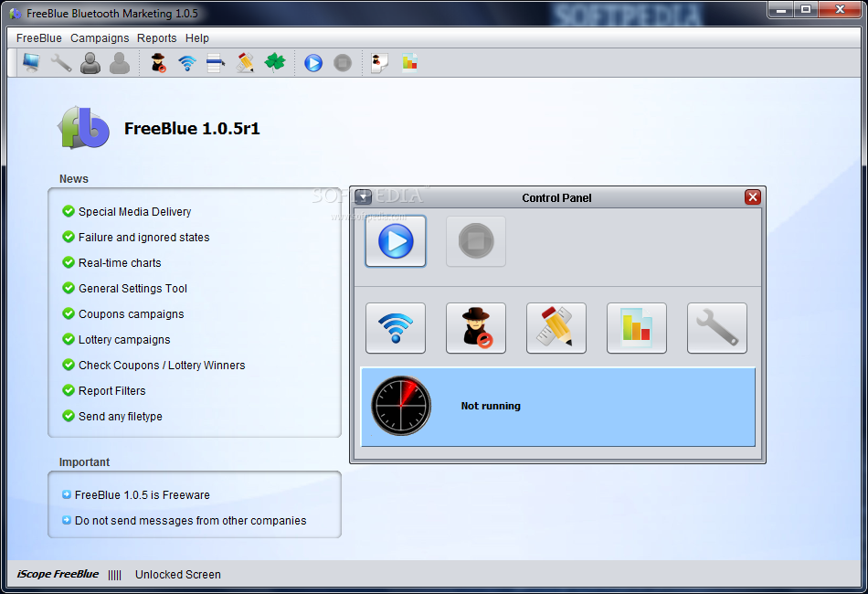Screen dimensions: 868x594
Task: Click 'Check Coupons / Lottery Winners' item
Action: pyautogui.click(x=162, y=365)
